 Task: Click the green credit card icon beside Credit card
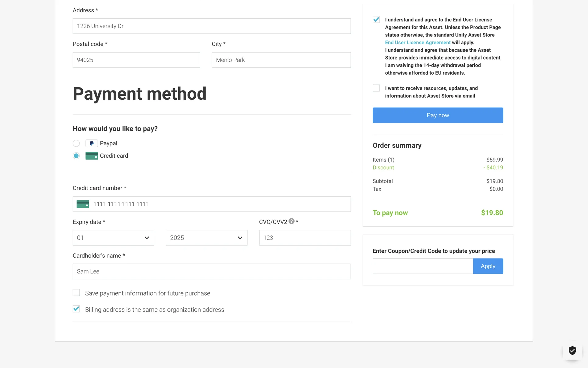[x=92, y=156]
